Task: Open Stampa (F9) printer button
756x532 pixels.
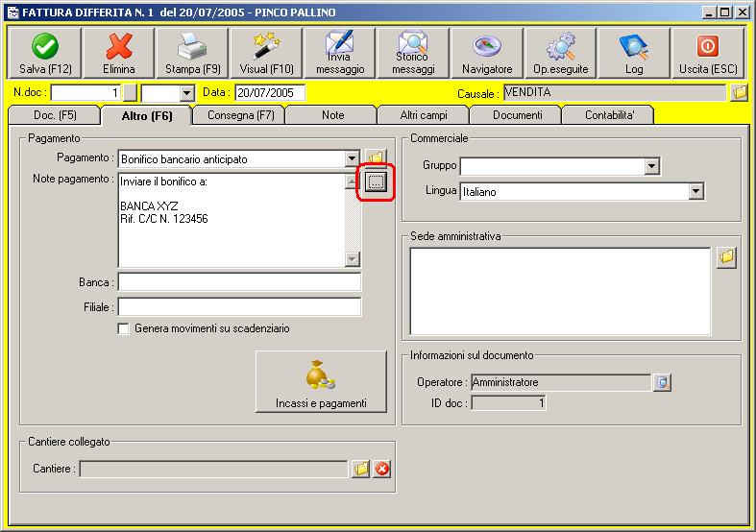Action: (192, 53)
